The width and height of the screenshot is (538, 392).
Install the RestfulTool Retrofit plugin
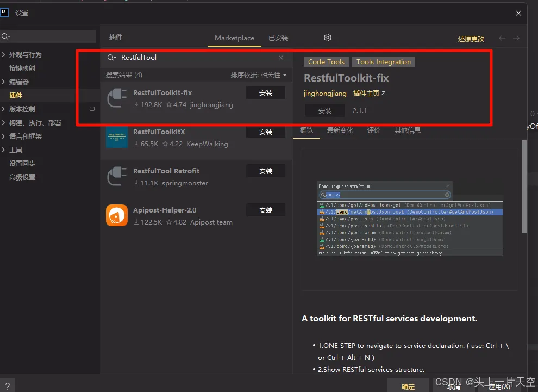(x=266, y=171)
